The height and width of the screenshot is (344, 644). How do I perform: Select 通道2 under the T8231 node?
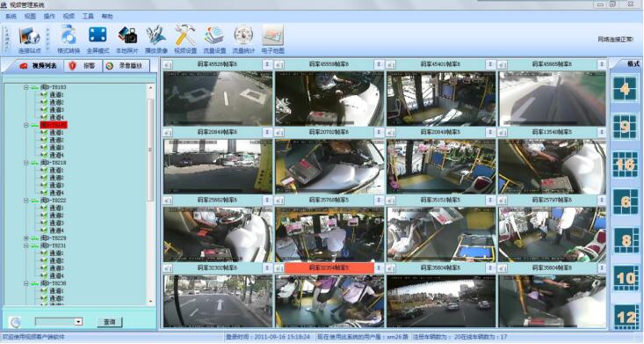tap(56, 261)
